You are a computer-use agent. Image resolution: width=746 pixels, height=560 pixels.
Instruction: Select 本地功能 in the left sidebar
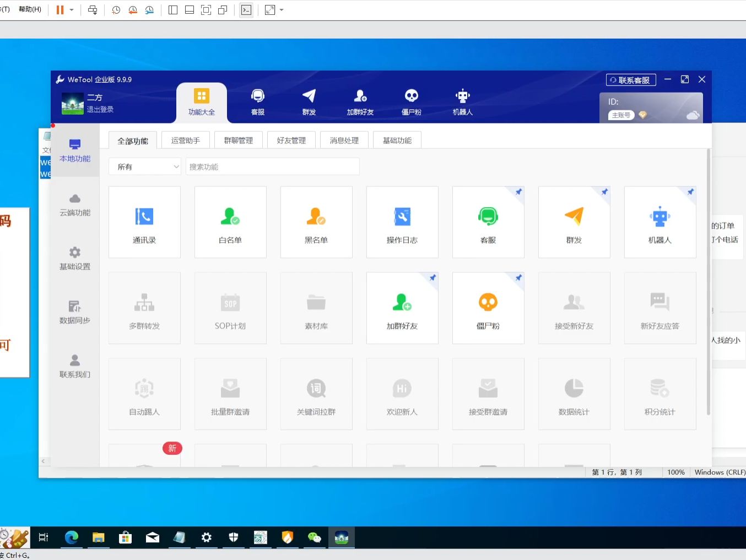[x=75, y=150]
